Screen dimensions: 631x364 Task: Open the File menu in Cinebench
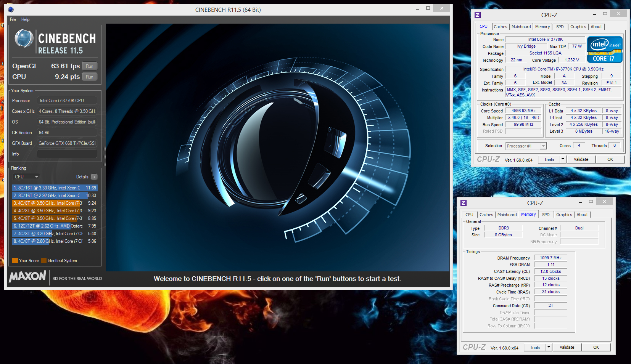point(13,19)
